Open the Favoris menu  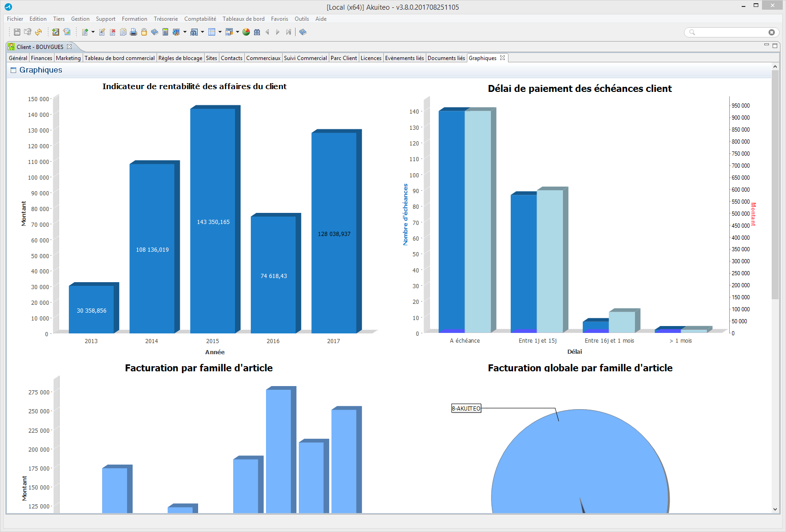point(279,19)
